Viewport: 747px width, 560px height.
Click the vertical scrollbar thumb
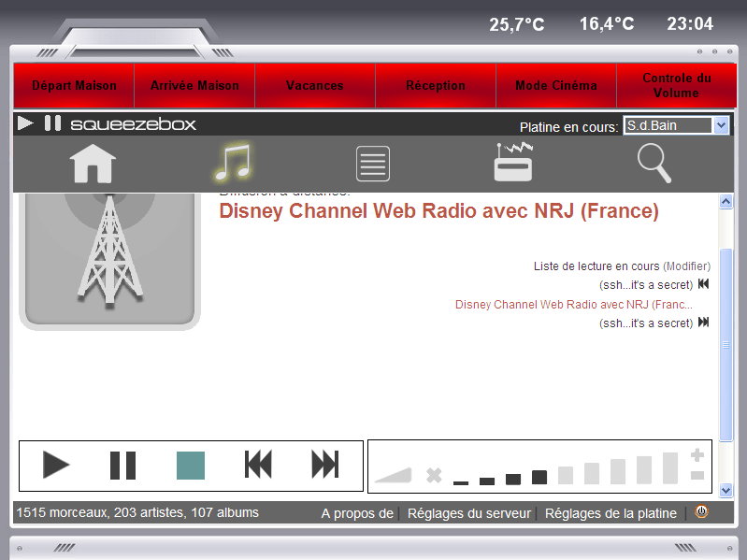[x=725, y=345]
